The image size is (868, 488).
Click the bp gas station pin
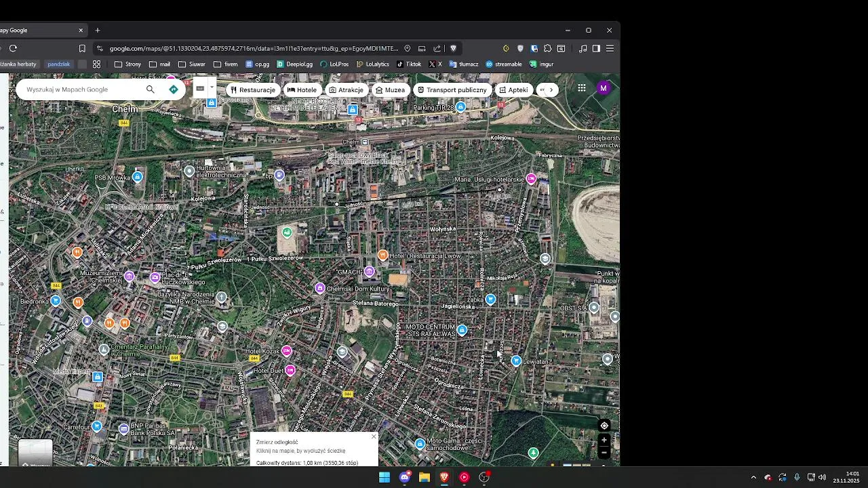coord(279,176)
